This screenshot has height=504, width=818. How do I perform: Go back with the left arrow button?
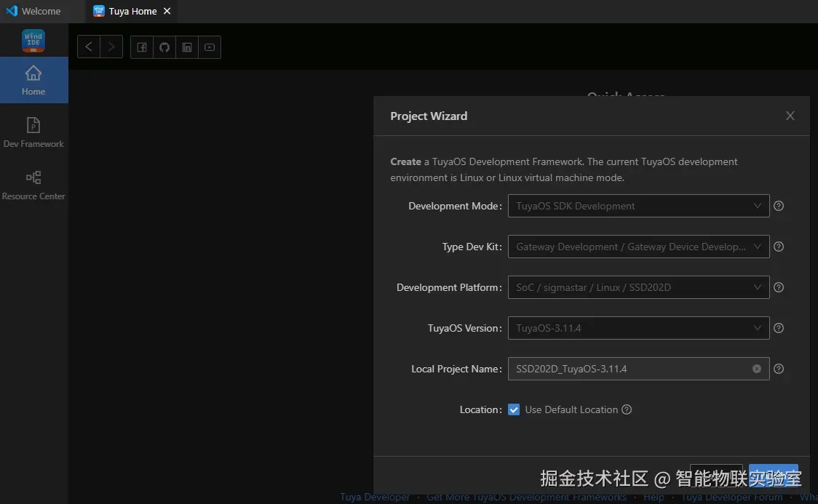pyautogui.click(x=89, y=47)
